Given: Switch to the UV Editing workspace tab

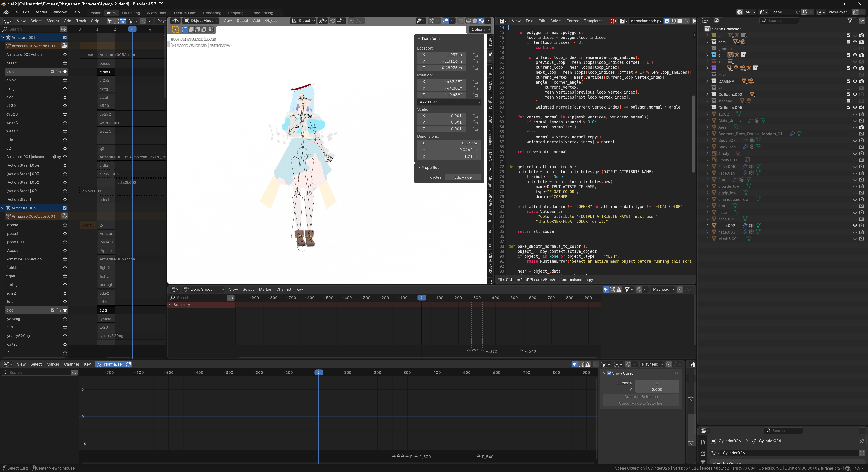Looking at the screenshot, I should pos(131,13).
